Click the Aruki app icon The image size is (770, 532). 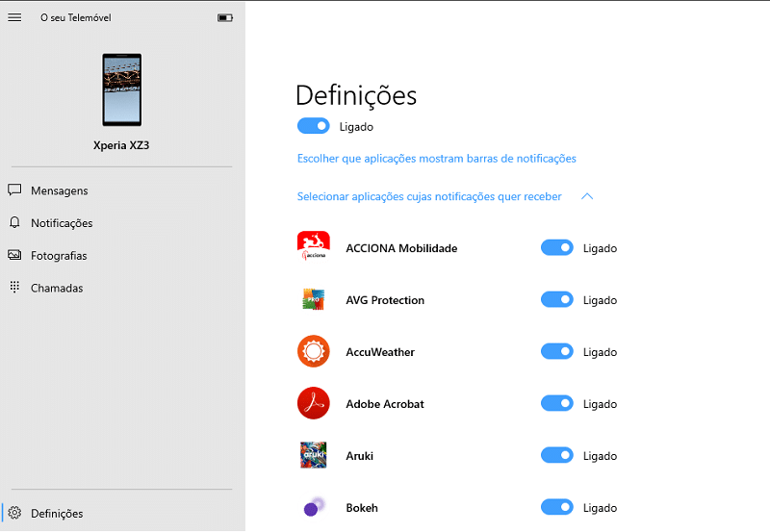[314, 455]
